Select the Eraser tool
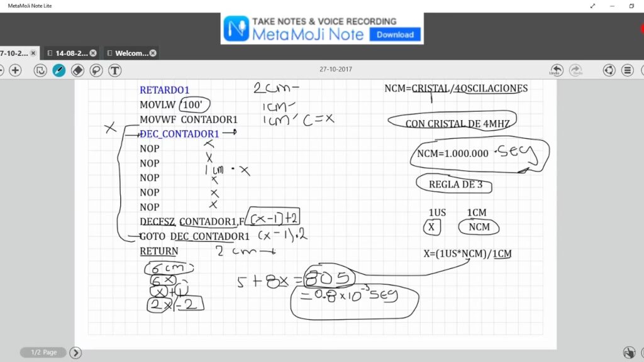644x362 pixels. click(77, 70)
